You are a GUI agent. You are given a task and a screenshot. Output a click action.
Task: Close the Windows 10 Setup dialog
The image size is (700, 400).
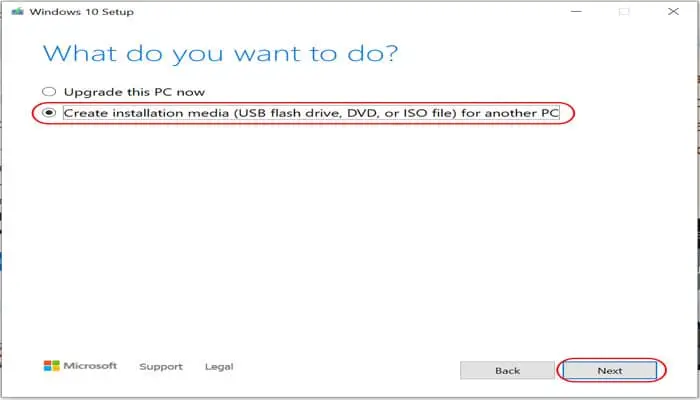[x=668, y=11]
